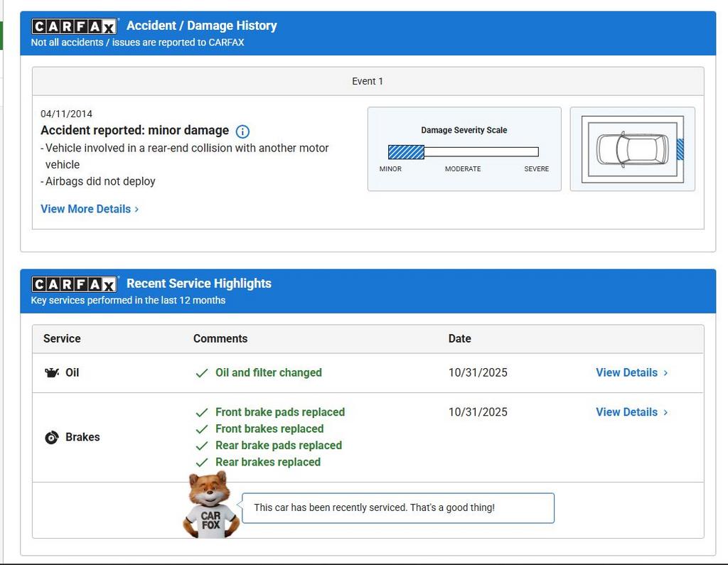Image resolution: width=728 pixels, height=565 pixels.
Task: Click CARFAX logo in Recent Service Highlights header
Action: click(x=74, y=284)
